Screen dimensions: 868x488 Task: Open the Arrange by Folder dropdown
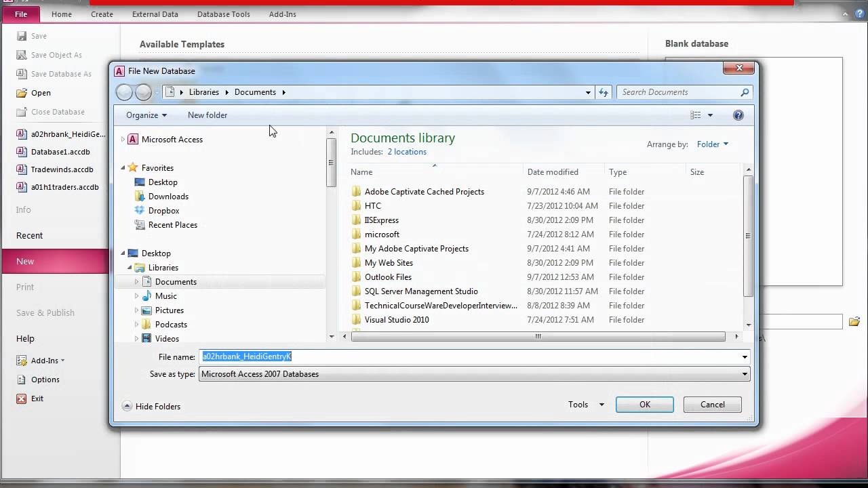(x=713, y=144)
